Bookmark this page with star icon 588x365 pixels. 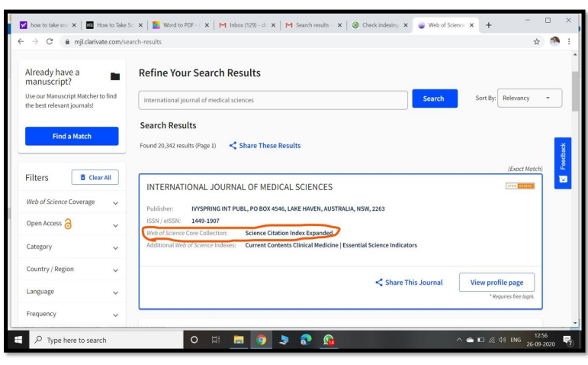[x=538, y=42]
